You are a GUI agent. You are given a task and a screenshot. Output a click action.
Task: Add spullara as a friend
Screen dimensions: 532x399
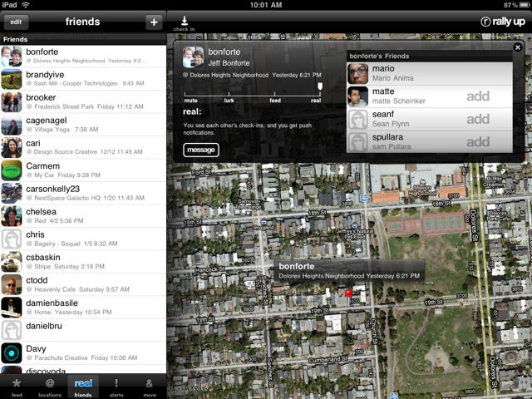pos(477,141)
